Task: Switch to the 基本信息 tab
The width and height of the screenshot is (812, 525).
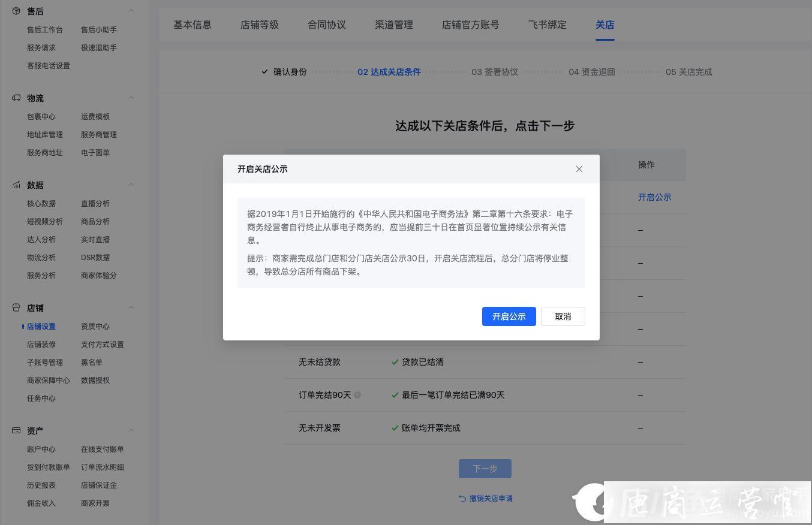Action: [x=193, y=25]
